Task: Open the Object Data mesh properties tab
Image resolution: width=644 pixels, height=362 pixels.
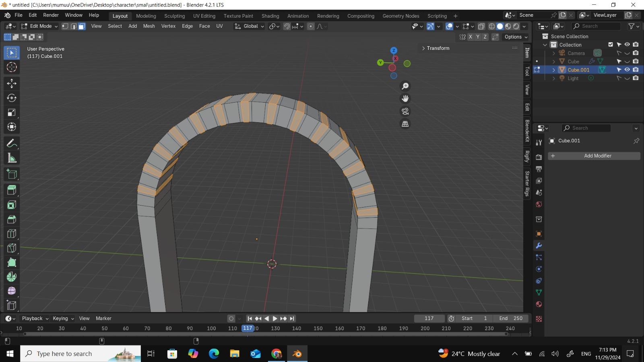Action: coord(539,292)
